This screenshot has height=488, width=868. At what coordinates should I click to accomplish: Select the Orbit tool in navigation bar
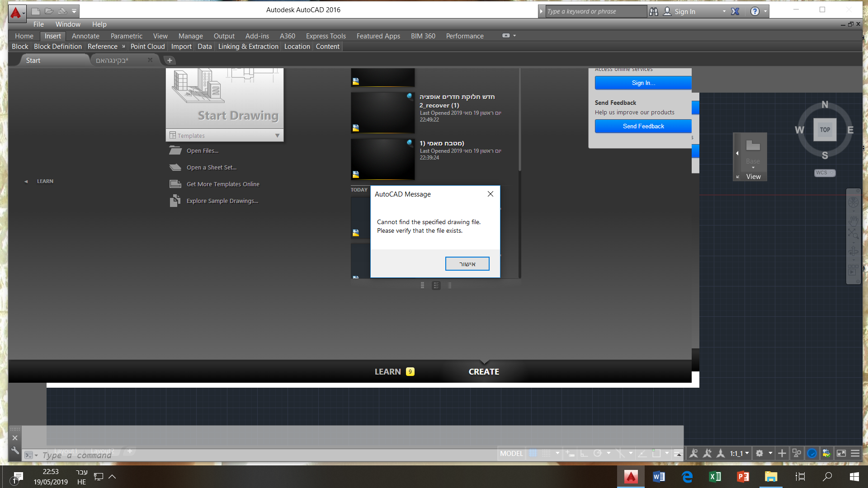click(x=854, y=251)
